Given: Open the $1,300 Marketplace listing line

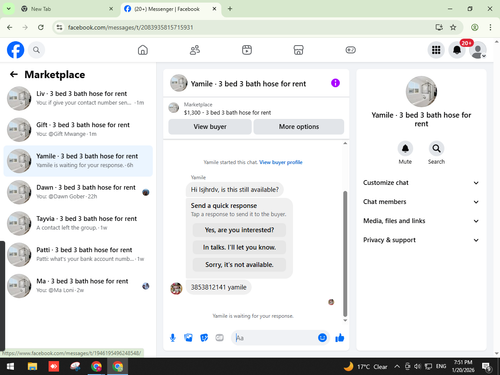Looking at the screenshot, I should pos(227,113).
